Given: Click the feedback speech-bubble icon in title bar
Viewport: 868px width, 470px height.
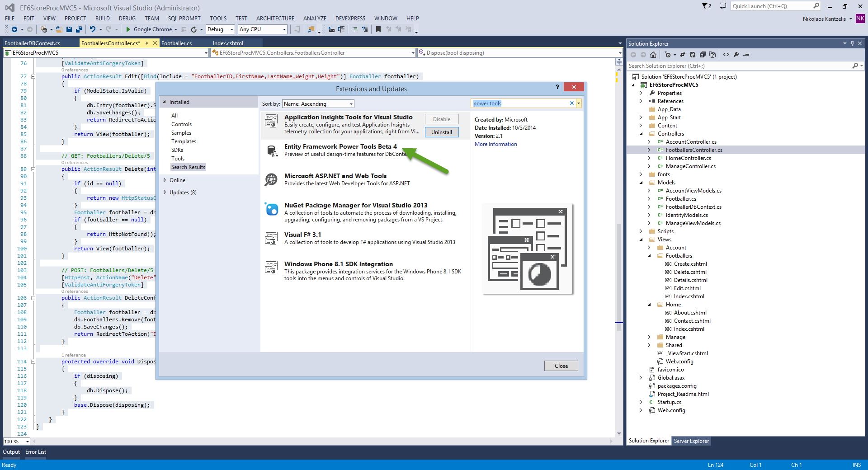Looking at the screenshot, I should coord(723,6).
